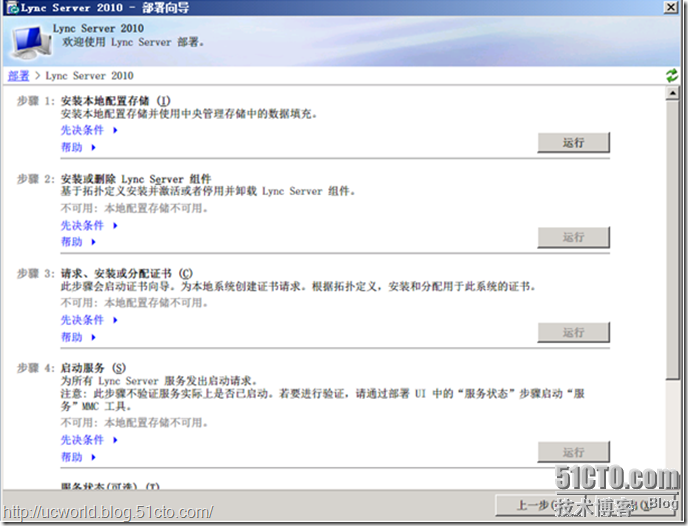Expand 先决条件 under step 3 certificates
The height and width of the screenshot is (526, 688).
click(89, 320)
